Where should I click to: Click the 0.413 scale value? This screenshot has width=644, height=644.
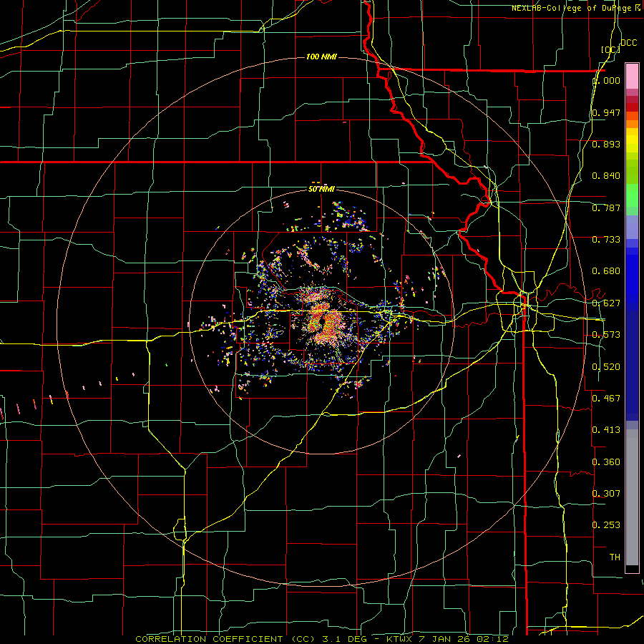coord(606,430)
